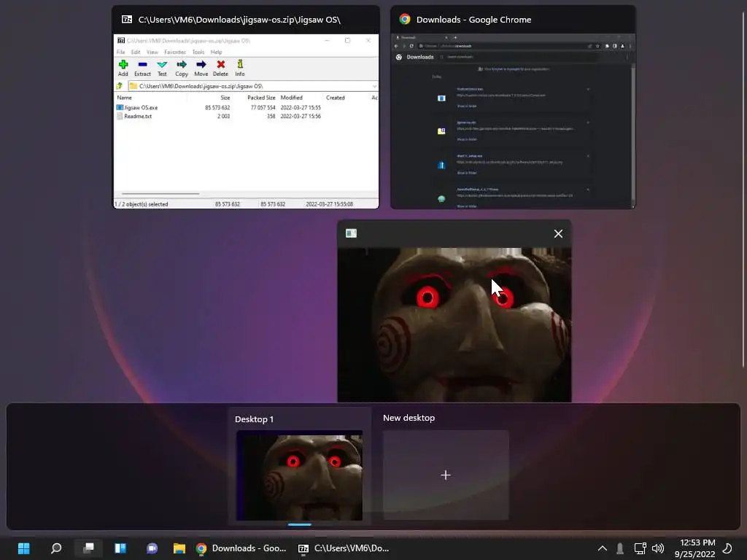Open the File menu in 7-Zip
This screenshot has height=560, width=747.
pos(121,52)
